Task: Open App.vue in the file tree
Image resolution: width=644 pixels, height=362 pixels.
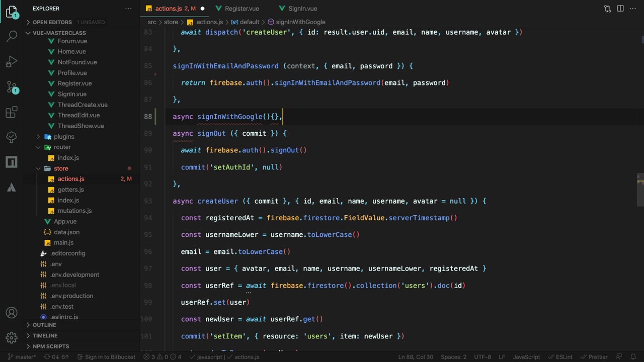Action: coord(65,221)
